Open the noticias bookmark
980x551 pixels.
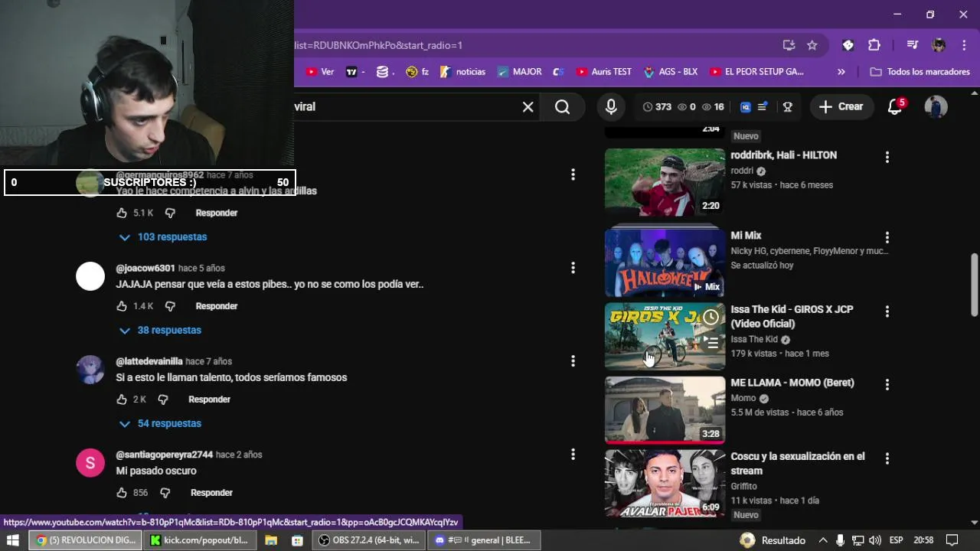click(462, 72)
